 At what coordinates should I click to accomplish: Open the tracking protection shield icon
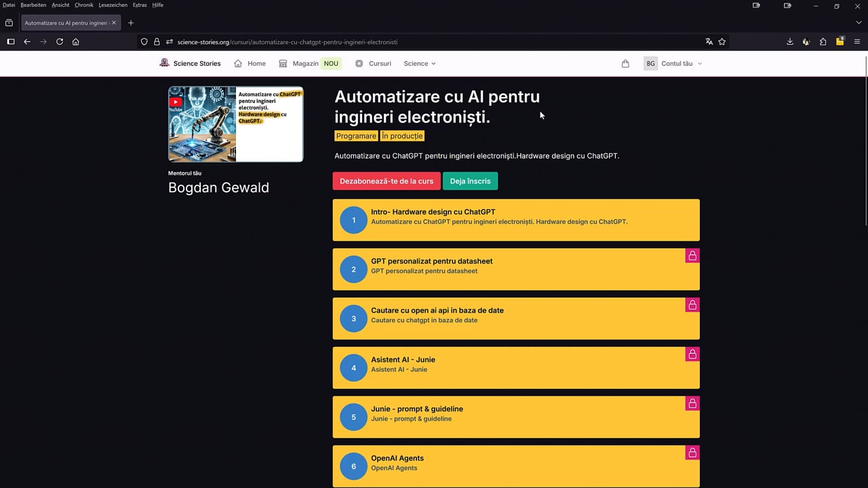tap(144, 42)
